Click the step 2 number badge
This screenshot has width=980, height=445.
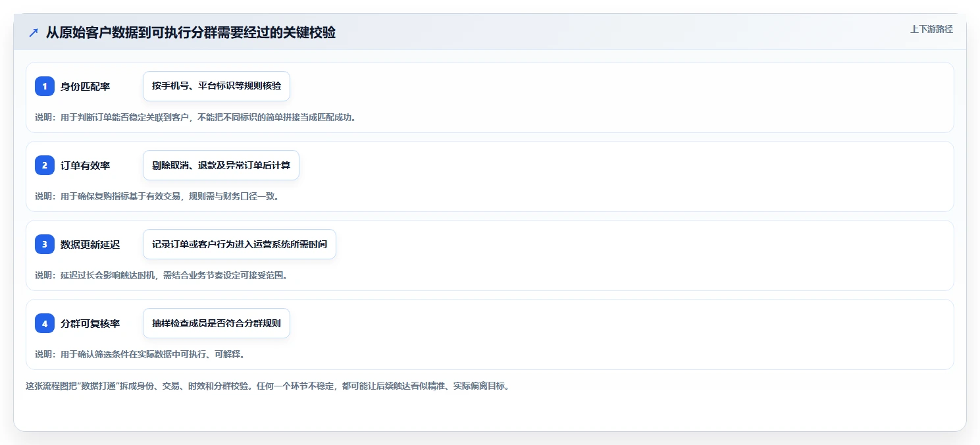pyautogui.click(x=45, y=165)
